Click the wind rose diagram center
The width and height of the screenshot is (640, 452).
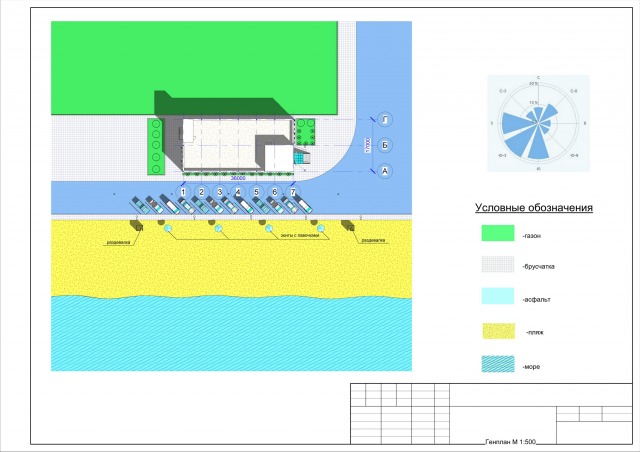coord(538,123)
